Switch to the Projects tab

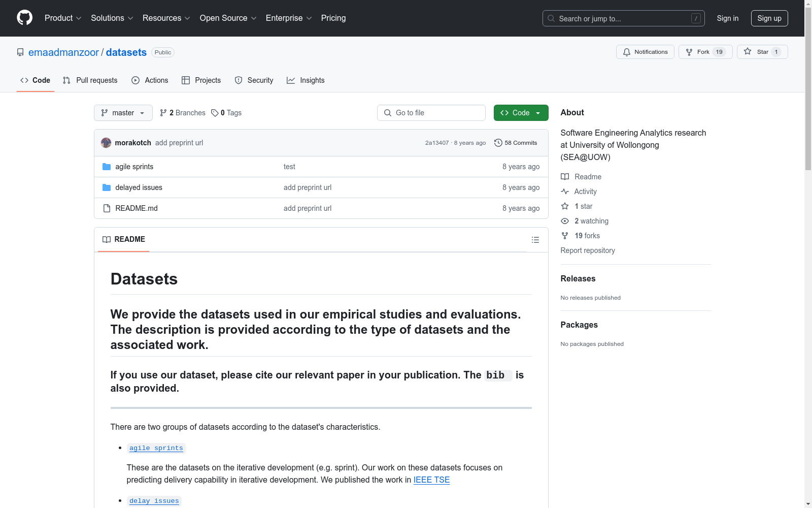[x=201, y=80]
